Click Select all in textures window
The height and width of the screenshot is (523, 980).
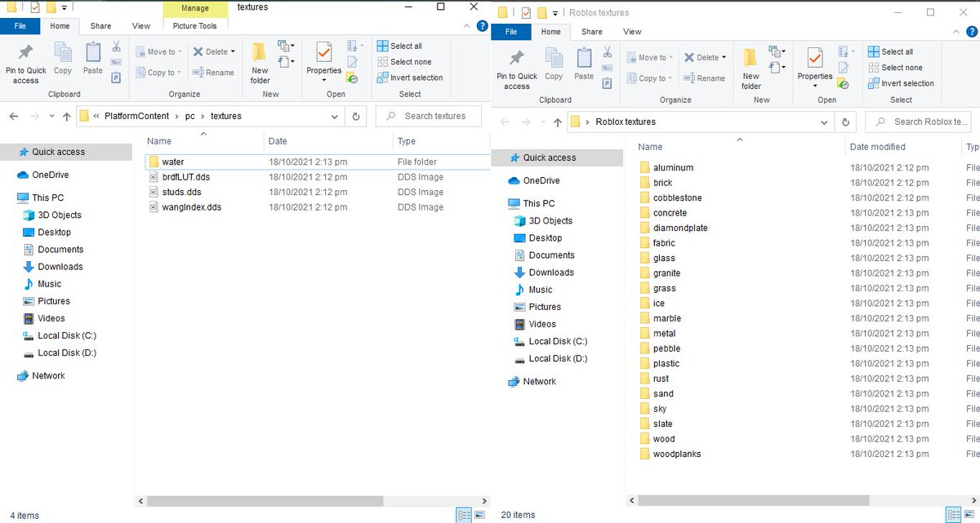pyautogui.click(x=399, y=46)
